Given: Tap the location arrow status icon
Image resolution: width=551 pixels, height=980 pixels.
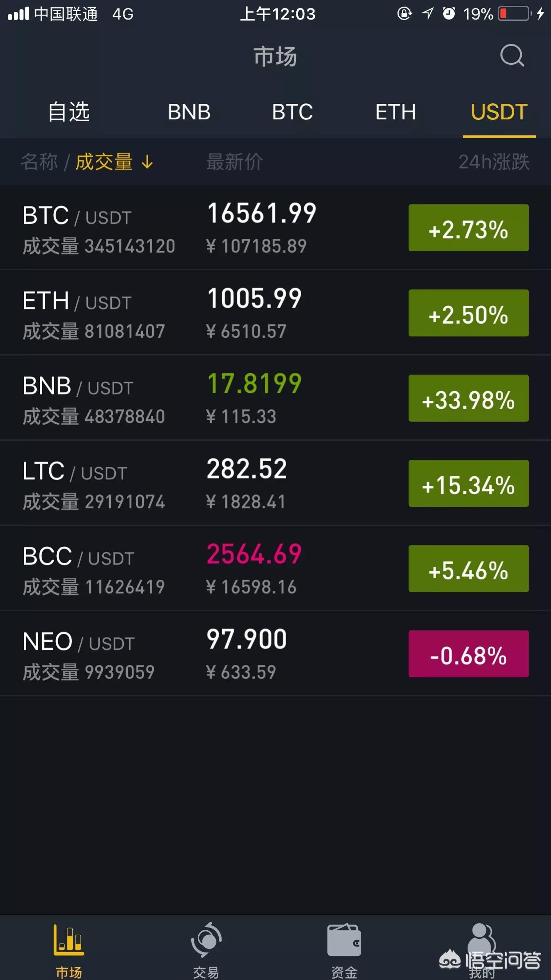Looking at the screenshot, I should pyautogui.click(x=427, y=13).
